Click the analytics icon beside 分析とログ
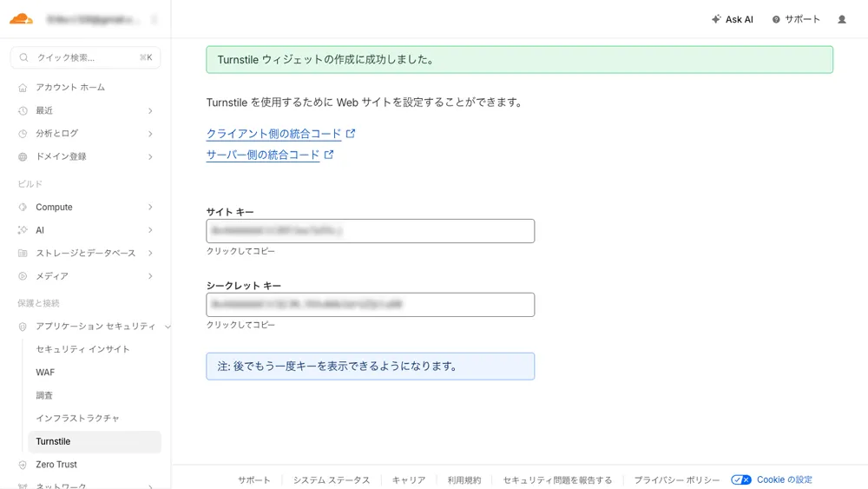Screen dimensions: 868x489 (23, 134)
